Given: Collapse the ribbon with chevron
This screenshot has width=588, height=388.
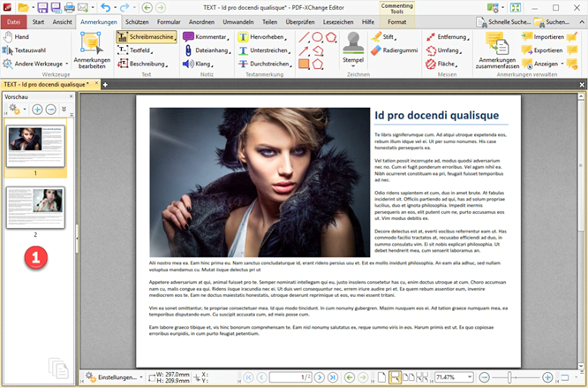Looking at the screenshot, I should click(581, 22).
